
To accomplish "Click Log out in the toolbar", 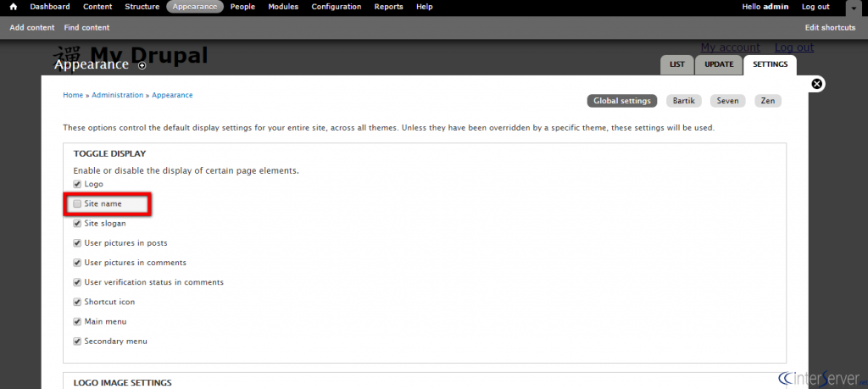I will tap(815, 7).
